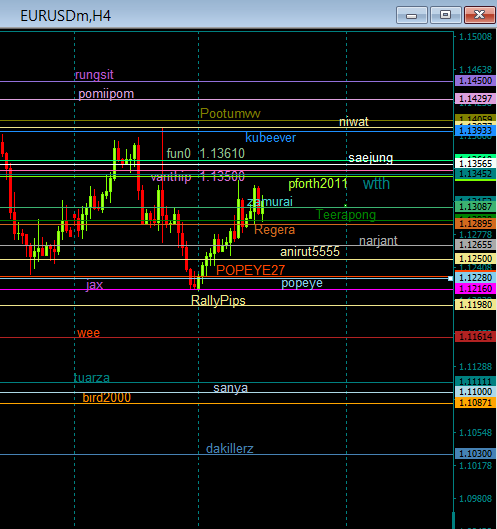Click the 1.14297 pink price tag

pyautogui.click(x=475, y=99)
